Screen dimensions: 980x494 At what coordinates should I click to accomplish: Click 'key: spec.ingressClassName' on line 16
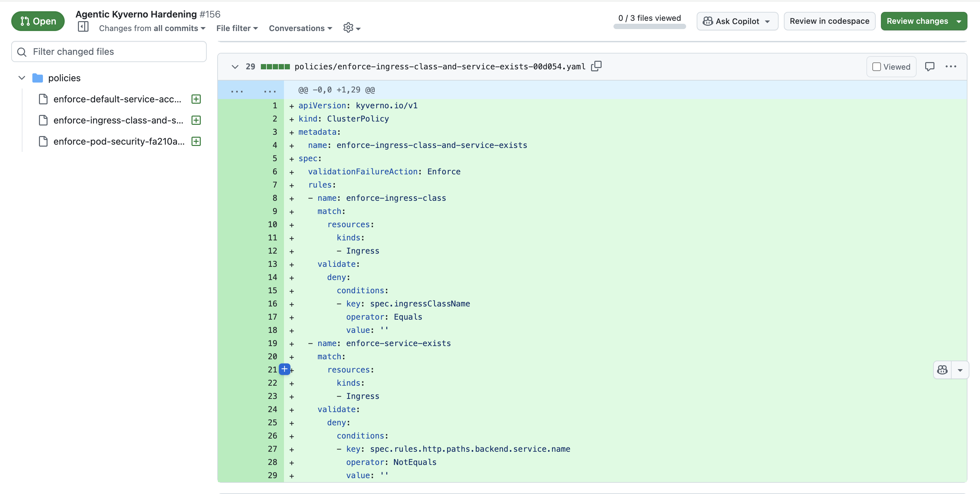[x=408, y=304]
